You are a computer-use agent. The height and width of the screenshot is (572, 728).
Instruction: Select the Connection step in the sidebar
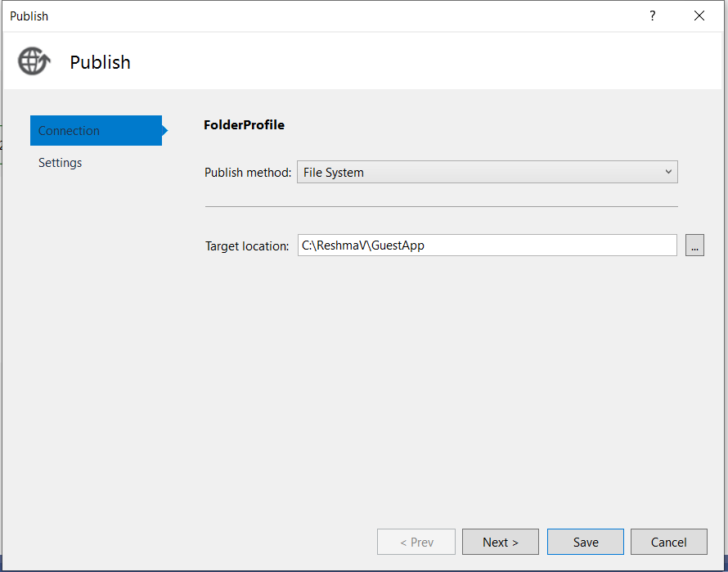pyautogui.click(x=69, y=130)
